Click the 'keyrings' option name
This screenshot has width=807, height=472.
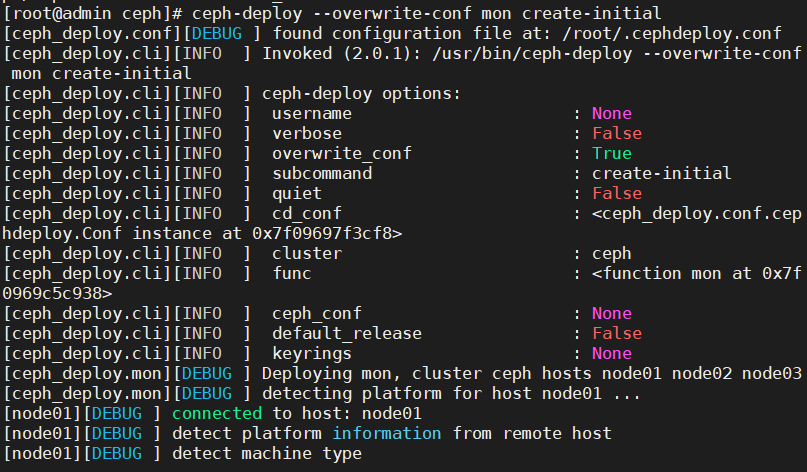(x=312, y=354)
